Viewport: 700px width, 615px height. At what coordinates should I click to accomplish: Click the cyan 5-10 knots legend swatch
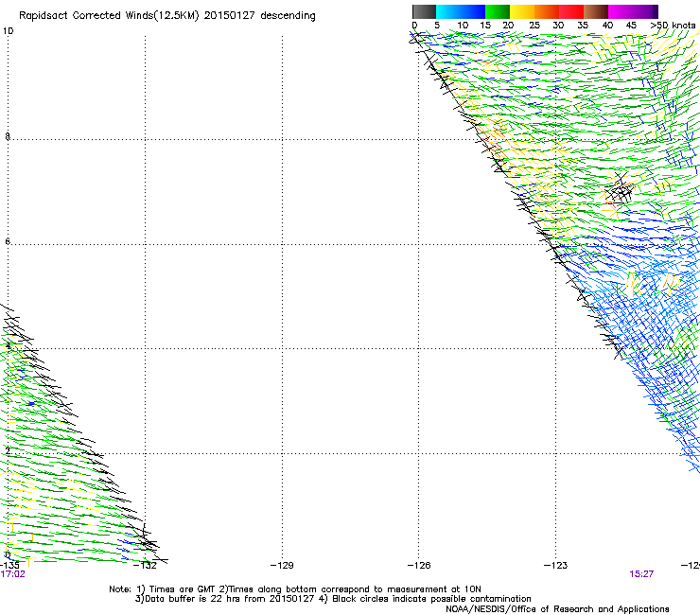tap(448, 11)
